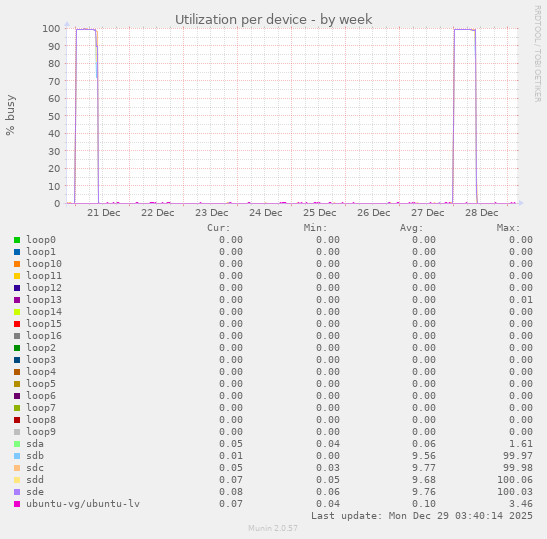Select the 'sda' legend label
Image resolution: width=547 pixels, height=539 pixels.
35,444
